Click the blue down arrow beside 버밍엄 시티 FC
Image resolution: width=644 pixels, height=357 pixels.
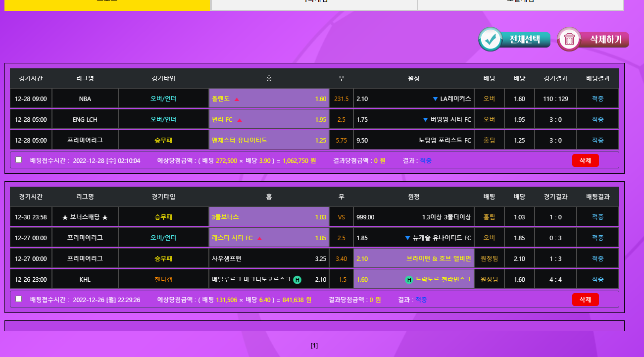click(425, 120)
